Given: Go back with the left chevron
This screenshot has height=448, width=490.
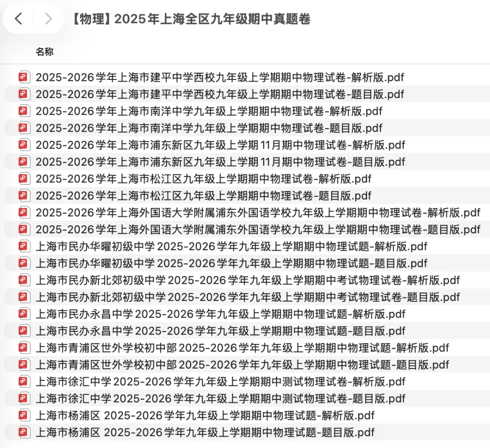Looking at the screenshot, I should click(x=19, y=19).
